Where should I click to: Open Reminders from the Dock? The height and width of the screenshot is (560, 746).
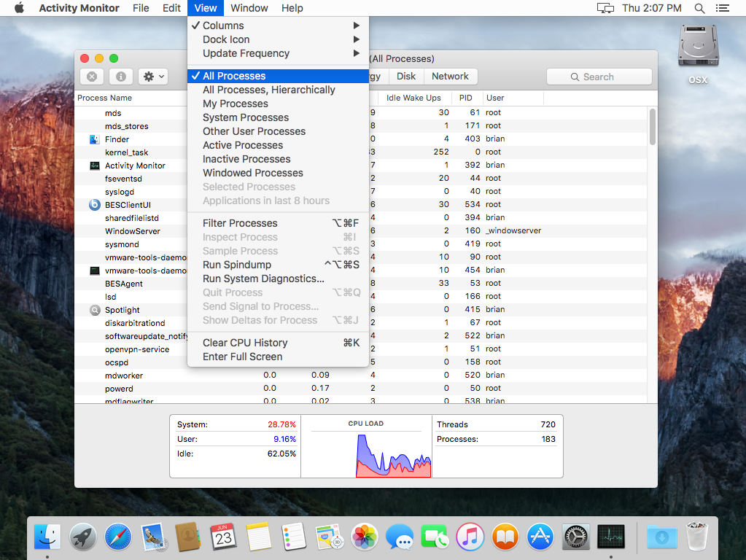click(294, 537)
